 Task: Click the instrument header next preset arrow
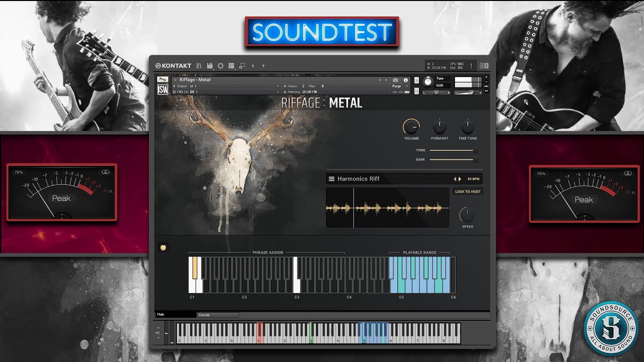pos(386,80)
